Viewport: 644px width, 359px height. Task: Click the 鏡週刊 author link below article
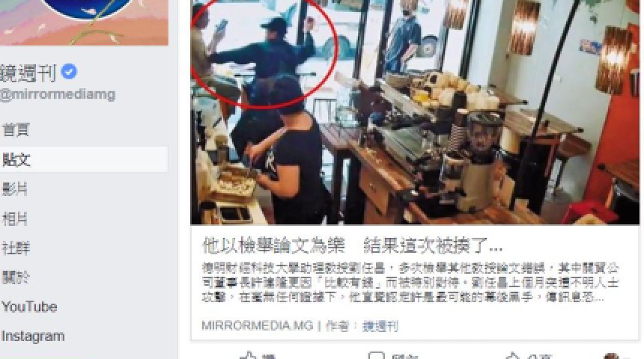(380, 326)
